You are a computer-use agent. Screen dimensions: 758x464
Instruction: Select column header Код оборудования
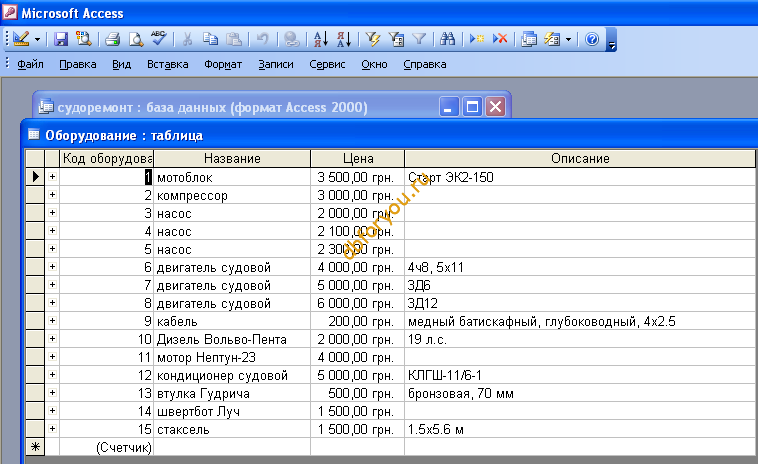107,159
